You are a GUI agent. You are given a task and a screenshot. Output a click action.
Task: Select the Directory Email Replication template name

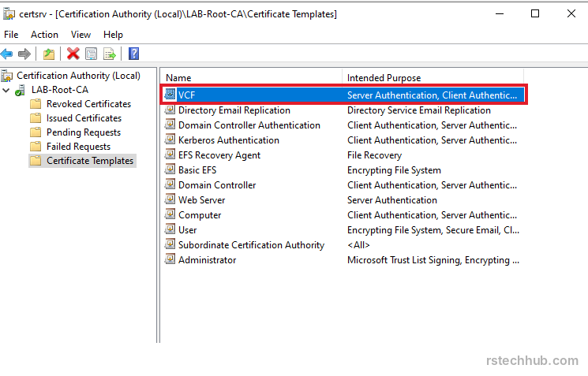(x=234, y=110)
